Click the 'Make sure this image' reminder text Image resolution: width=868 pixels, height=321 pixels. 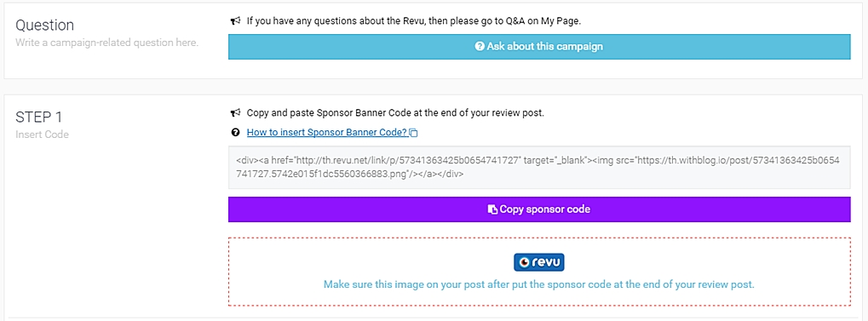(539, 284)
